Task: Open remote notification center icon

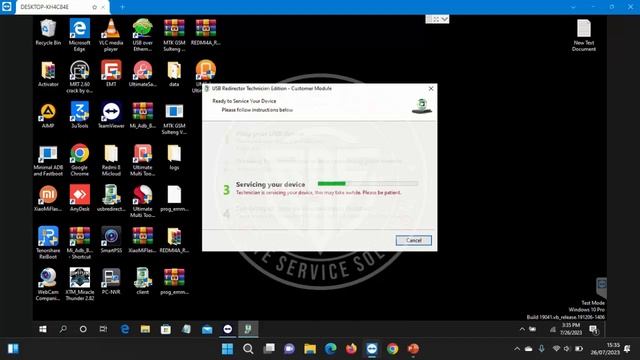Action: [594, 329]
